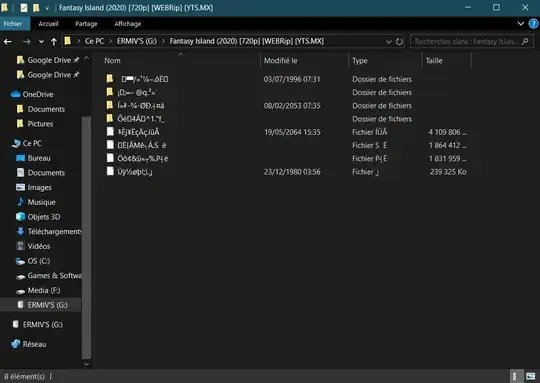Open second Google Drive quick access item
Image resolution: width=540 pixels, height=383 pixels.
pos(49,75)
